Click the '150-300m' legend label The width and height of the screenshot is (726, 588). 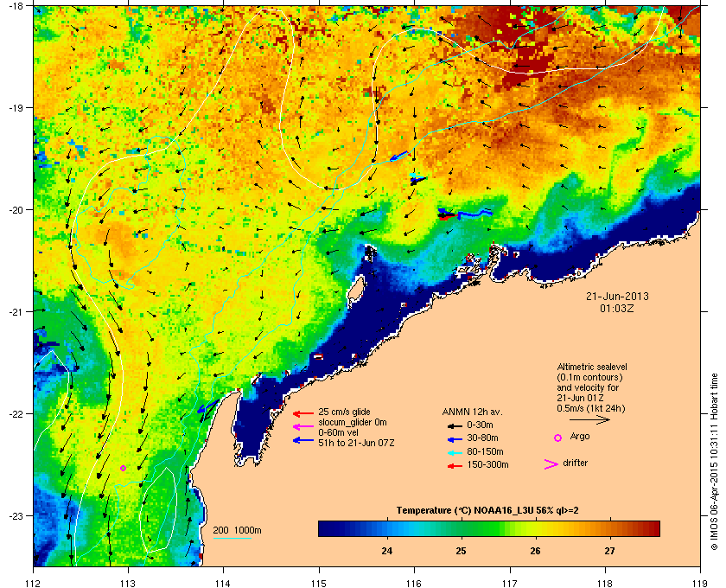[487, 464]
